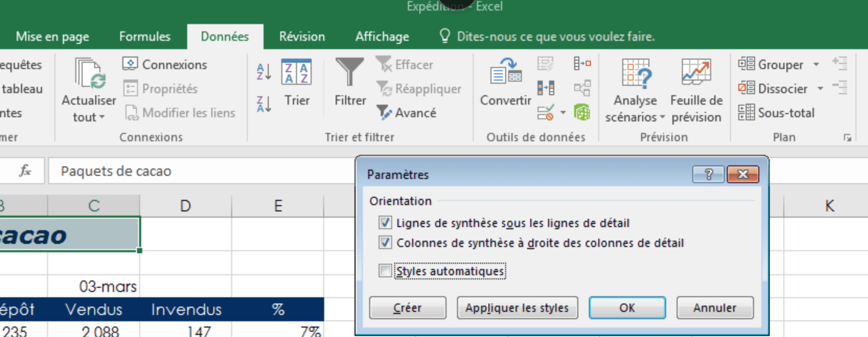This screenshot has width=868, height=337.
Task: Click the Sous-total icon
Action: 746,113
